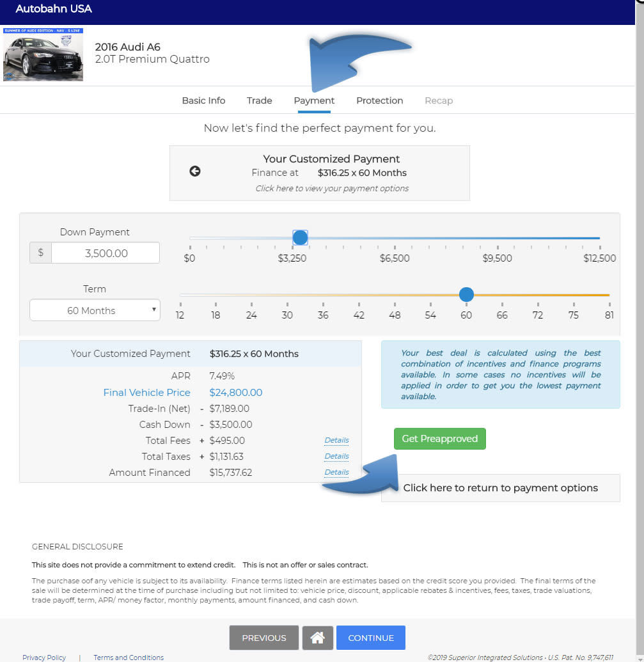644x662 pixels.
Task: Switch to the Basic Info tab
Action: click(203, 100)
